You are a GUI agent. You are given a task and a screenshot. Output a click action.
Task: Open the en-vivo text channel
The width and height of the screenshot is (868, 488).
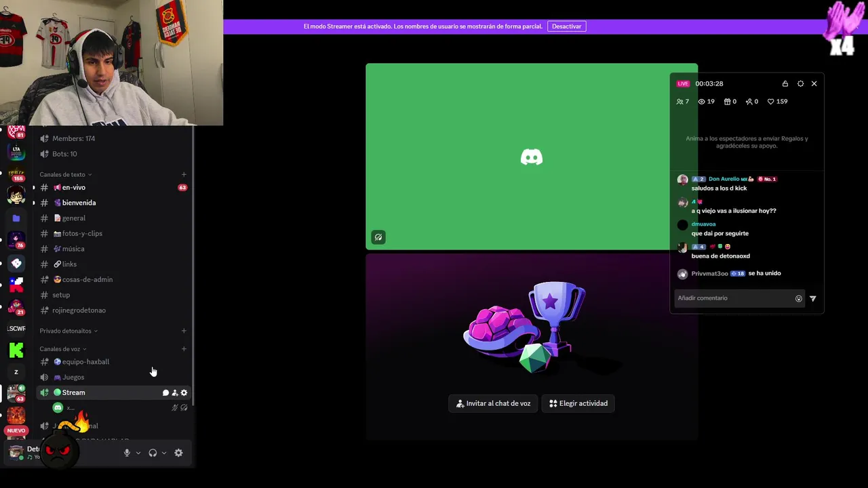(x=113, y=187)
